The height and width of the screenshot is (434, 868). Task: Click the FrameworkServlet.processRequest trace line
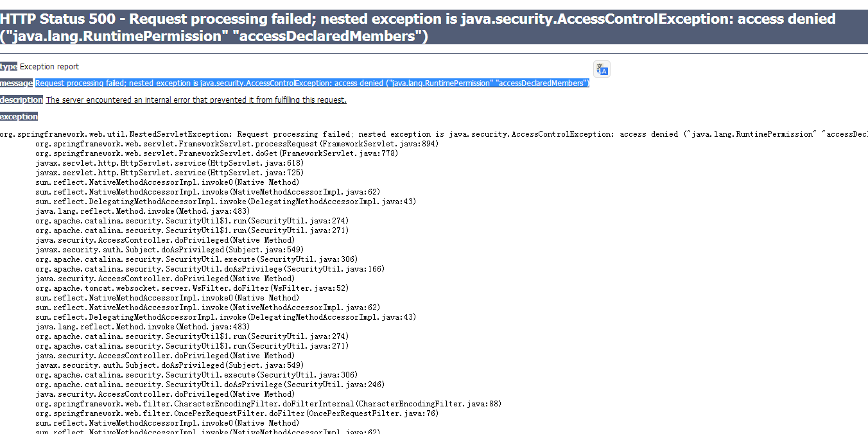237,144
